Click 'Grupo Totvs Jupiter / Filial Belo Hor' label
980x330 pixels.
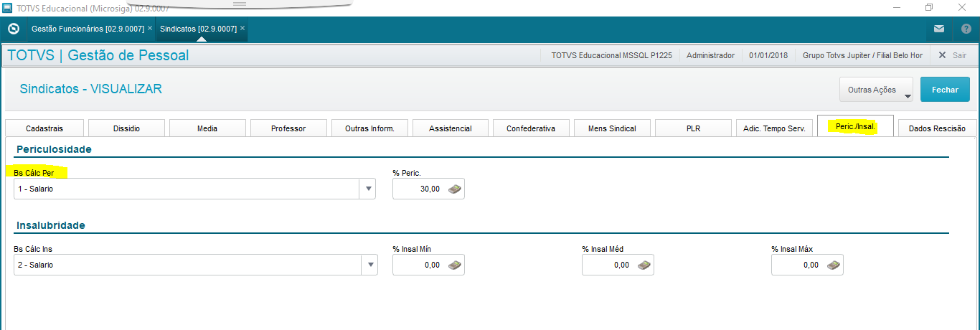[862, 55]
